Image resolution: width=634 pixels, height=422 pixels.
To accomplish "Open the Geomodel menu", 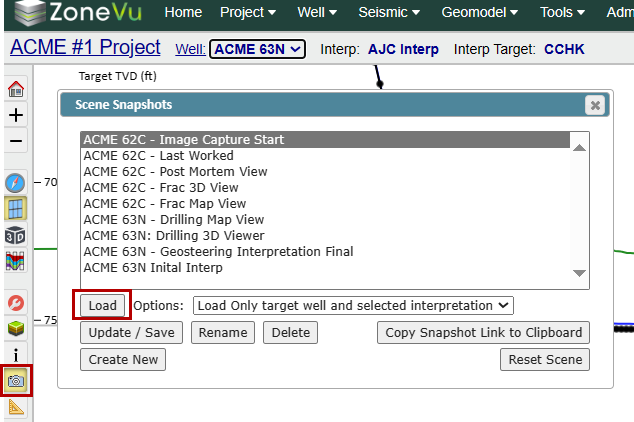I will click(x=480, y=13).
